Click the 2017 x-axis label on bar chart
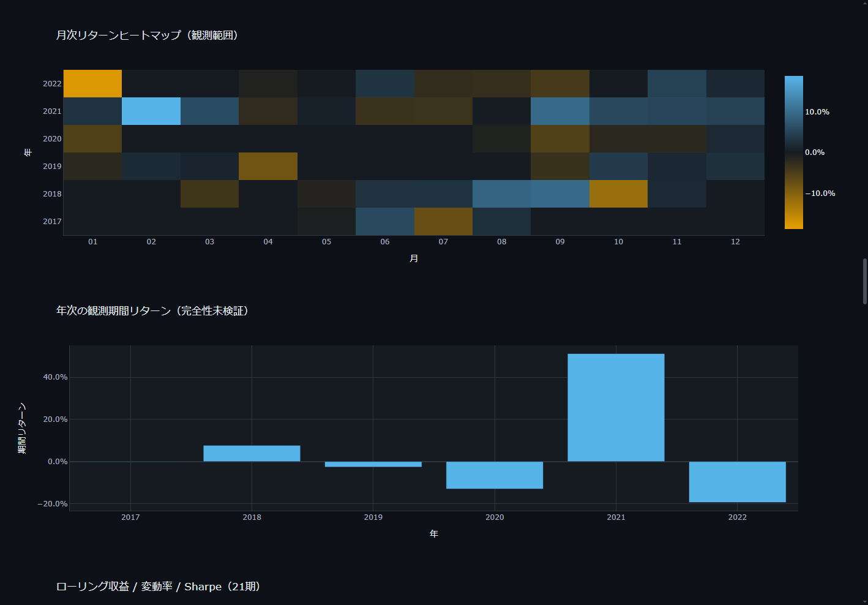Screen dimensions: 868x605 click(x=130, y=517)
